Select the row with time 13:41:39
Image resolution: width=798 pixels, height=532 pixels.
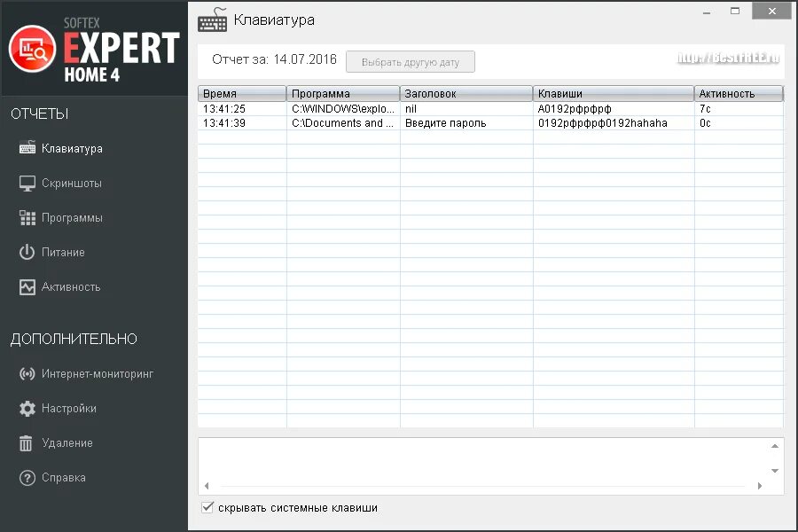[490, 122]
